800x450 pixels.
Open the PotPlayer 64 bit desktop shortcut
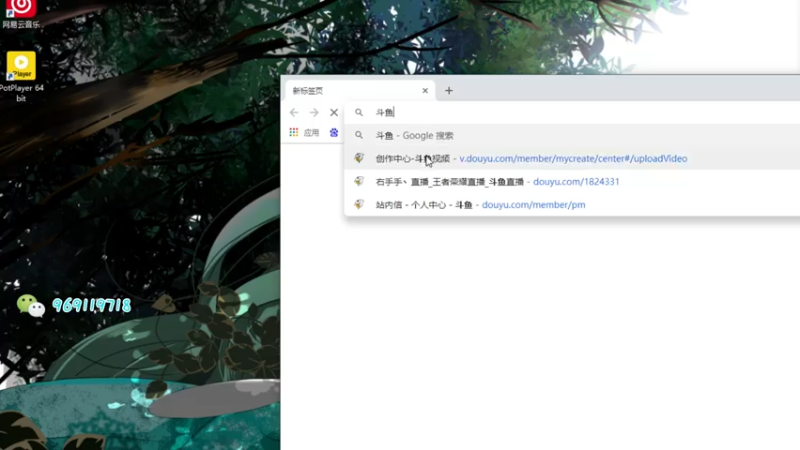[21, 76]
